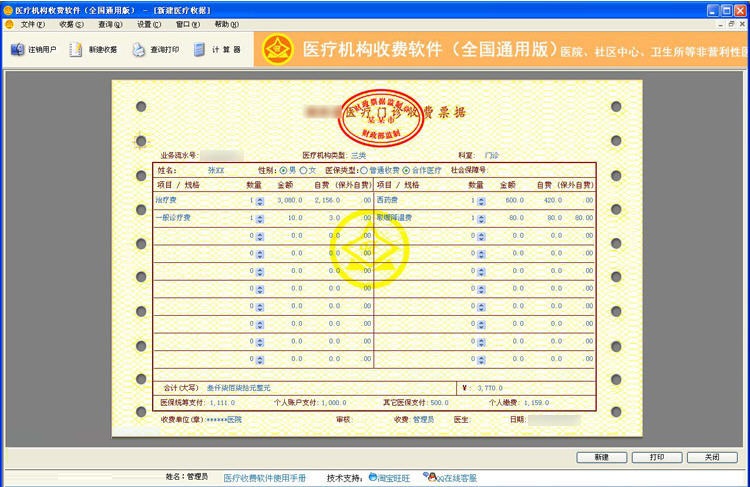Click the 420.0 self-pay in 西药费 row

pyautogui.click(x=553, y=200)
